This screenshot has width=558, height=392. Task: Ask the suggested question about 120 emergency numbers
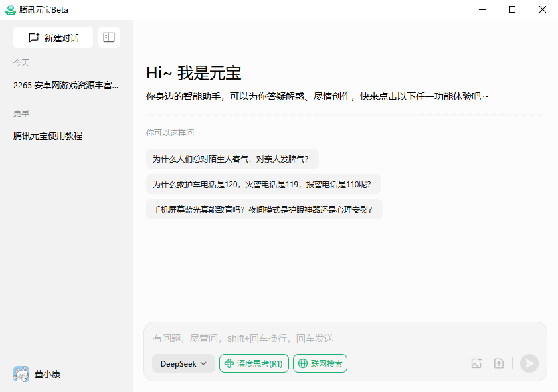[x=264, y=184]
